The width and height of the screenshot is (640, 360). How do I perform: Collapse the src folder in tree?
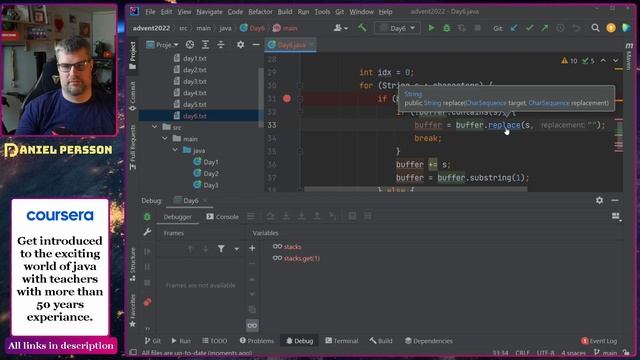coord(155,127)
